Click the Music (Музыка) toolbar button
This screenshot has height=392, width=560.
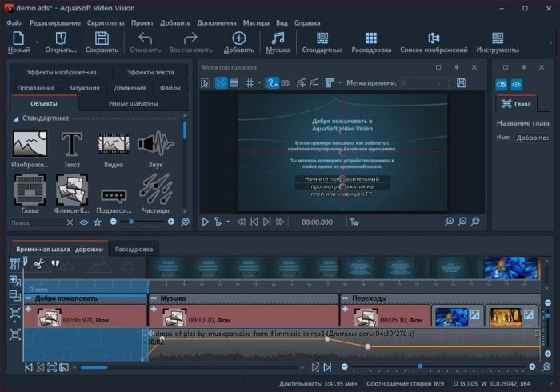[x=278, y=42]
